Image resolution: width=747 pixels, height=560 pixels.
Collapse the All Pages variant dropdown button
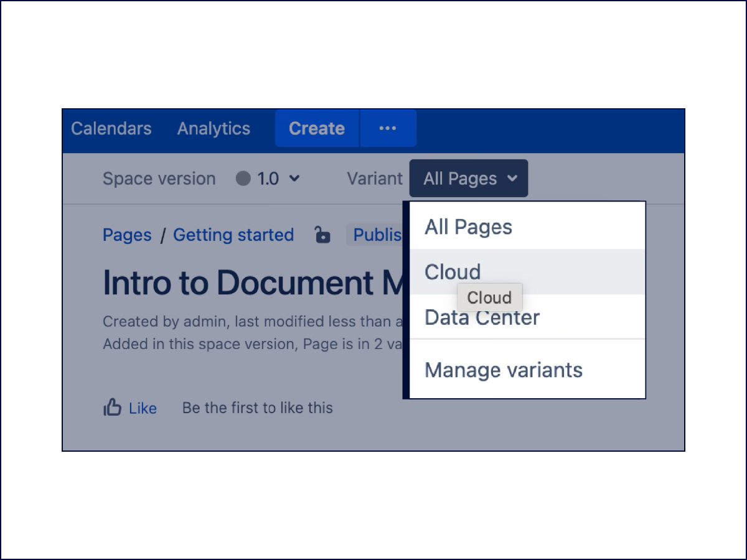(469, 179)
